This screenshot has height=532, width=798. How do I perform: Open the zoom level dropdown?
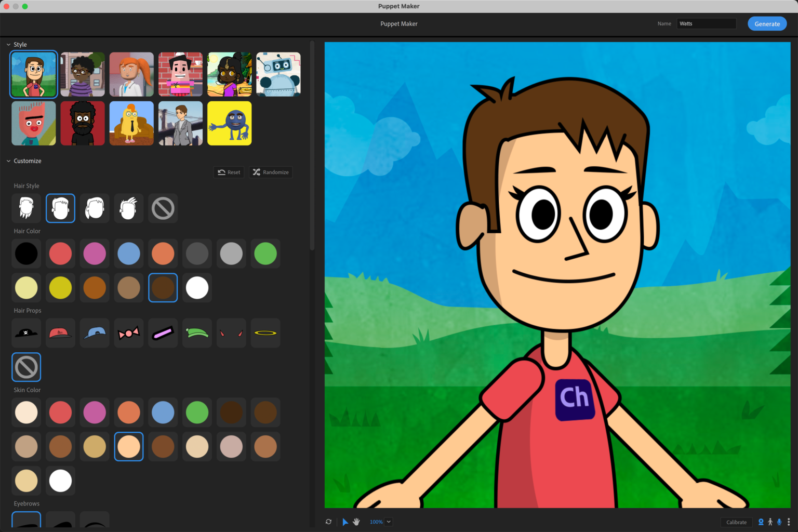pos(389,522)
